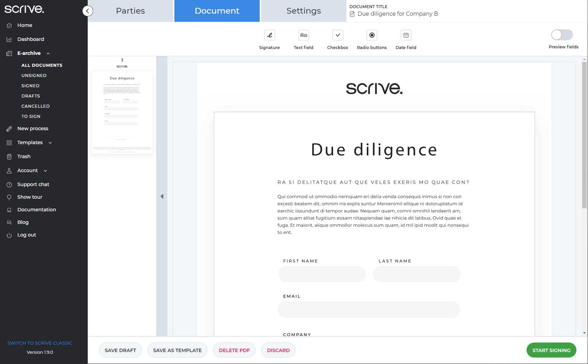
Task: Add a Text field from toolbar
Action: (303, 35)
